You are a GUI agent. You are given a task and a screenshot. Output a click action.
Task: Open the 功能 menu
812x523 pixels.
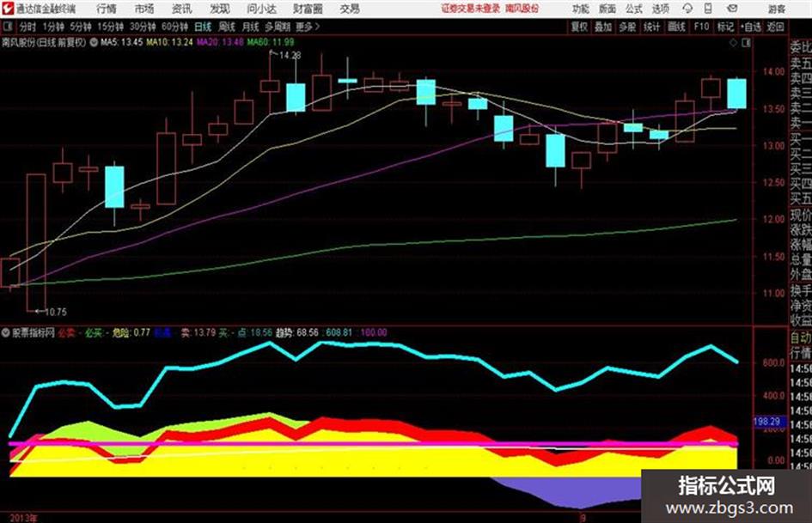point(581,9)
